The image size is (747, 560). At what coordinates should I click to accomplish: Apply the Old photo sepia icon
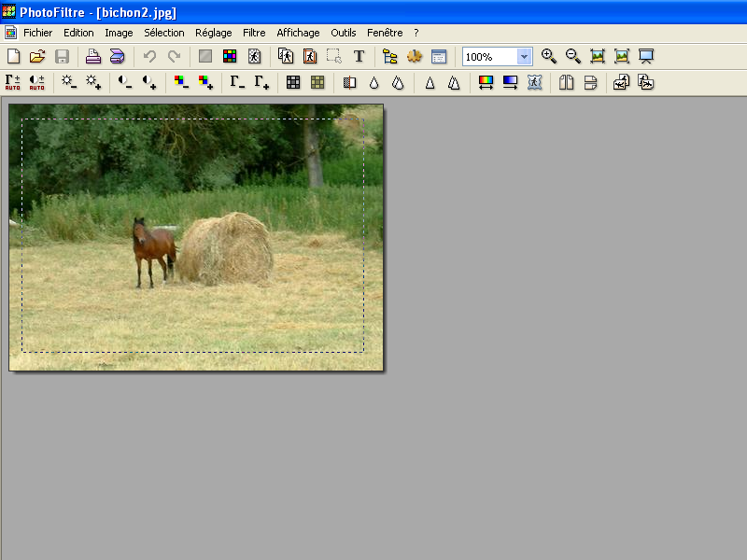point(317,82)
